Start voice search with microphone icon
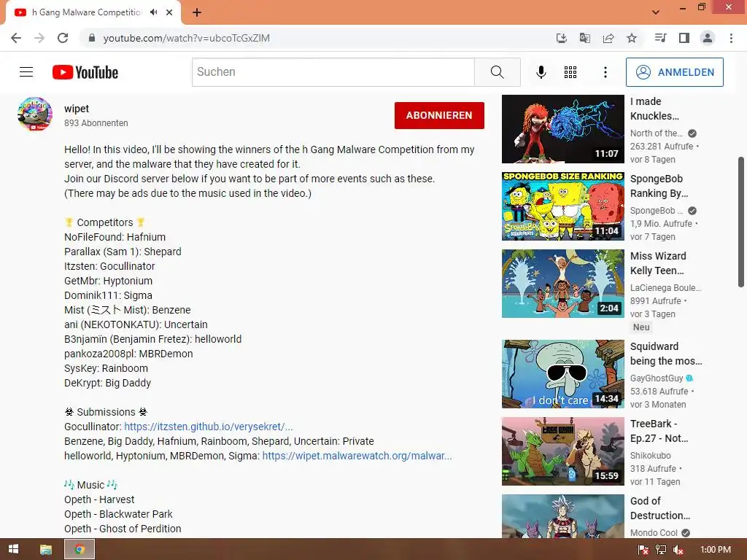This screenshot has width=747, height=560. pos(541,72)
